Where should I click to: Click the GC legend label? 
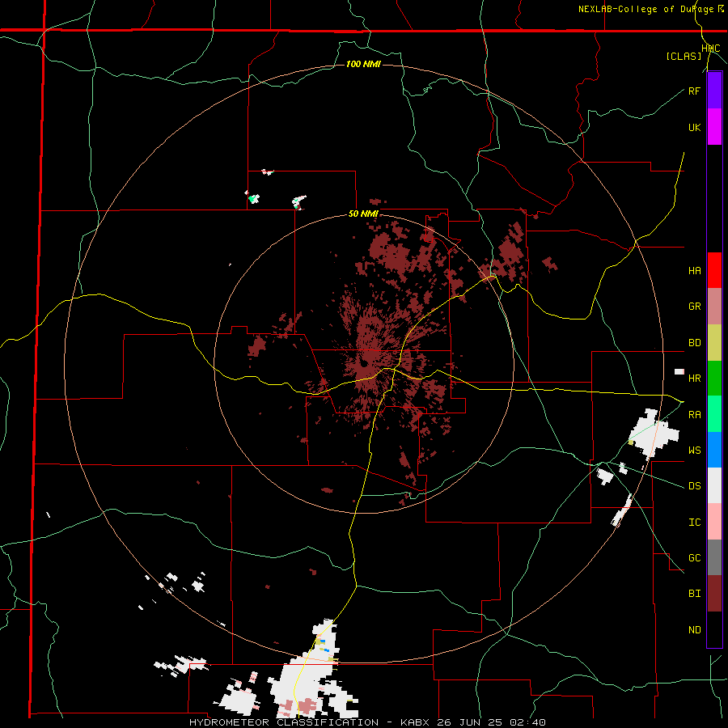pyautogui.click(x=694, y=558)
